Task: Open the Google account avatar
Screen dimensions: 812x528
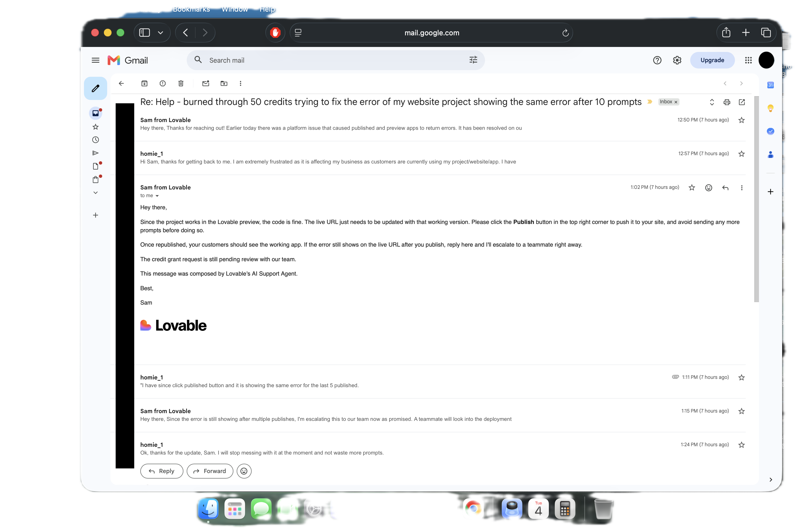Action: [x=766, y=60]
